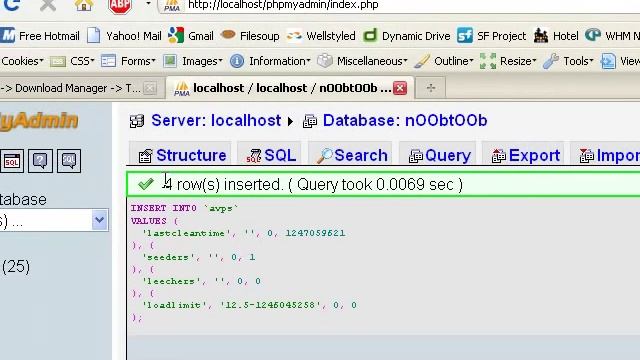640x360 pixels.
Task: Close the Download Manager tab
Action: coord(150,88)
